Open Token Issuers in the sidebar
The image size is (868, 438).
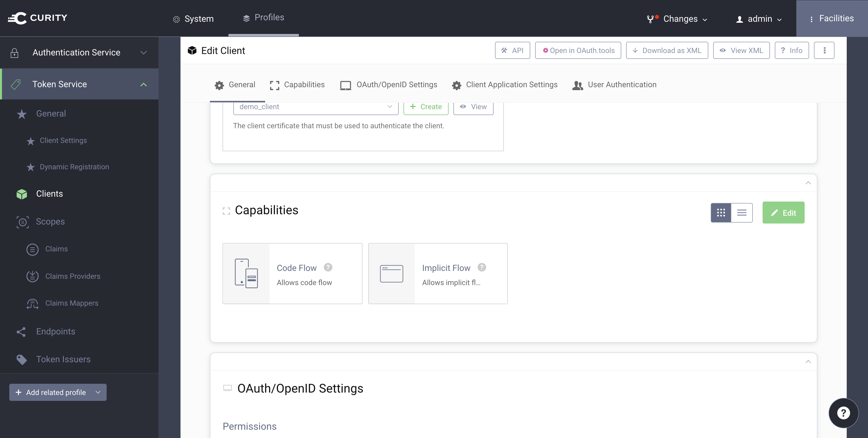(63, 359)
